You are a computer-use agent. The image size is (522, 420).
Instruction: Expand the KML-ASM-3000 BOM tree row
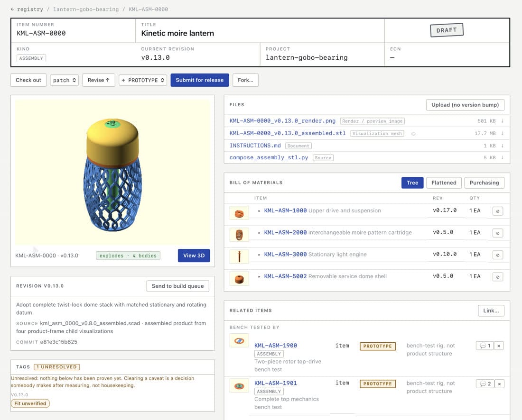[x=259, y=255]
